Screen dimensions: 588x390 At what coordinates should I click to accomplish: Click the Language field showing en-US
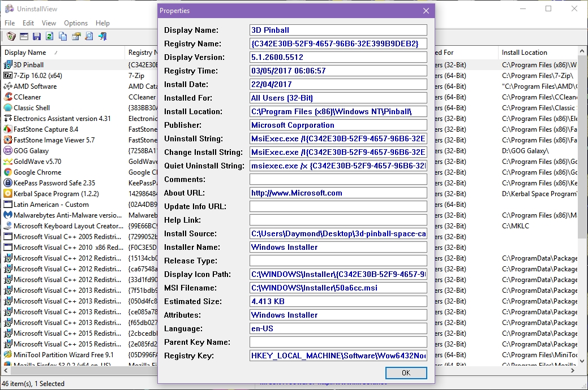[x=338, y=328]
